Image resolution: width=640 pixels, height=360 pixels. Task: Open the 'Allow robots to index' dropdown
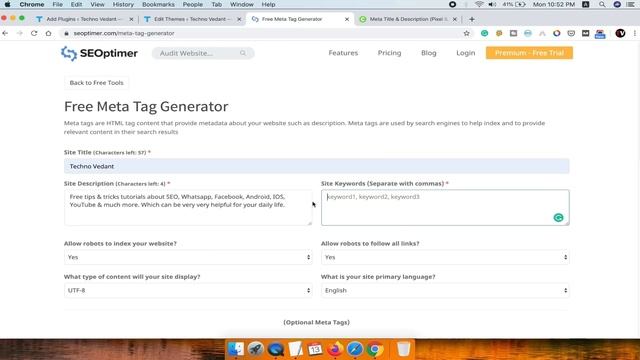pos(188,257)
